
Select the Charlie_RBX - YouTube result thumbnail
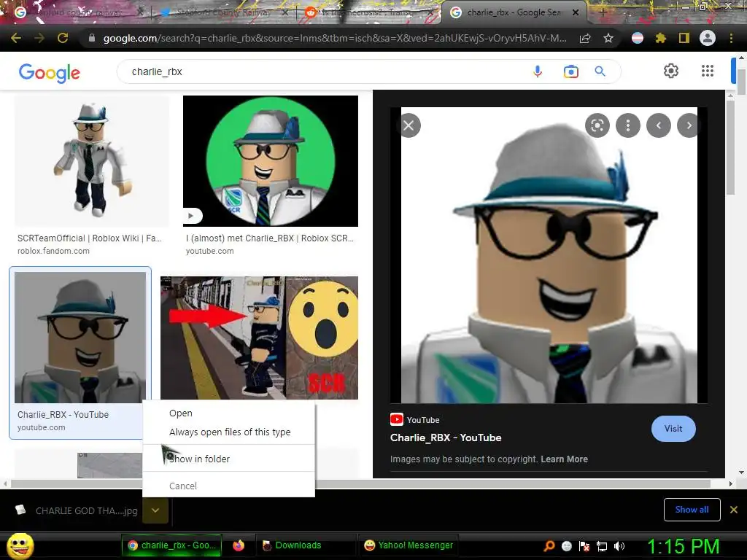tap(80, 337)
